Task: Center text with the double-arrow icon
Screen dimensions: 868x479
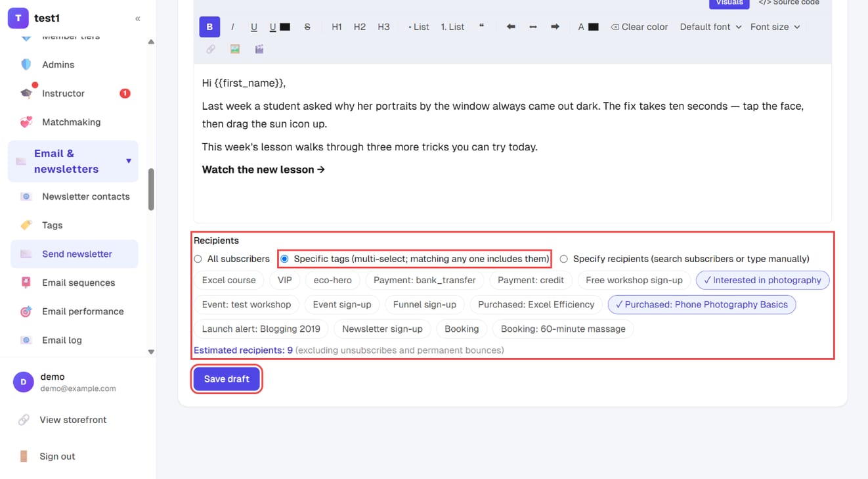Action: pyautogui.click(x=533, y=27)
